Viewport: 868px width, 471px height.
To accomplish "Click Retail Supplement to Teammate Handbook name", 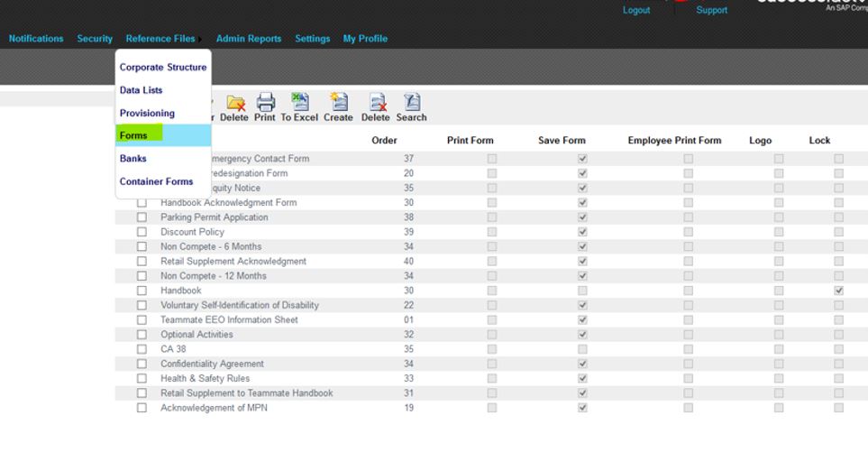I will point(247,393).
